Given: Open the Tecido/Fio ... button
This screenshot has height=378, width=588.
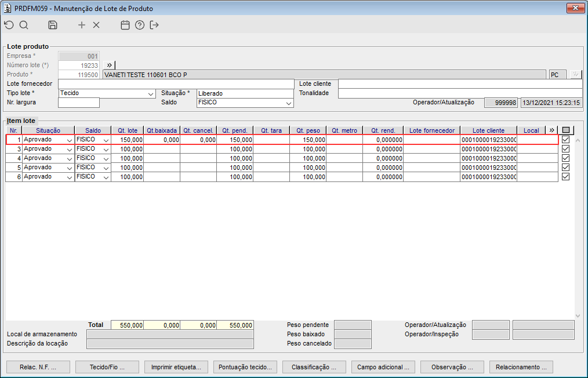Looking at the screenshot, I should (107, 367).
